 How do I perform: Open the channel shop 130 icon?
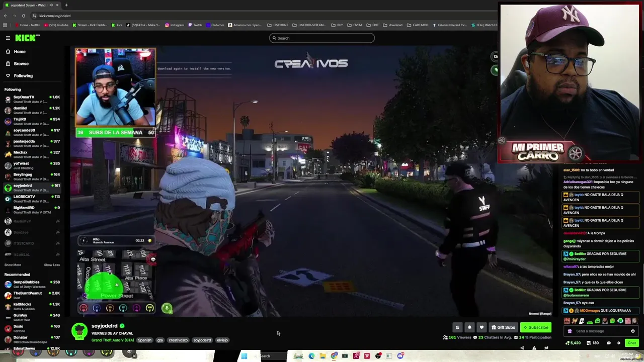(593, 343)
